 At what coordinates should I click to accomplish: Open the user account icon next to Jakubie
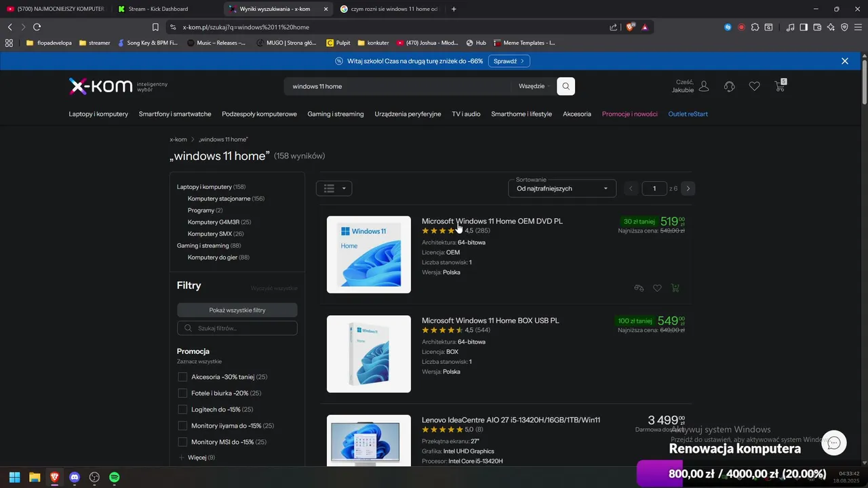[x=704, y=86]
